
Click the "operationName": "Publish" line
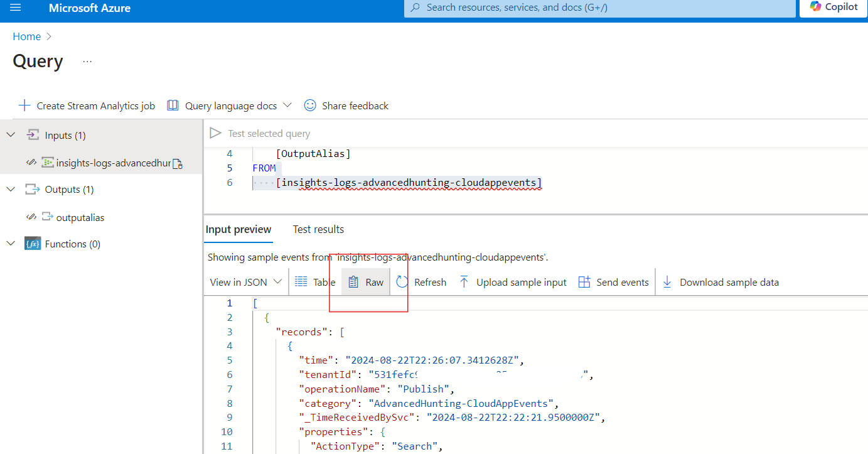(377, 389)
